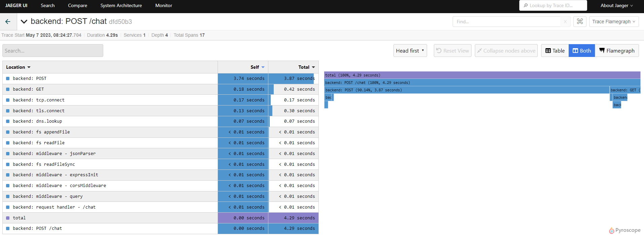644x247 pixels.
Task: Click the Pyroscope logo
Action: click(x=624, y=230)
